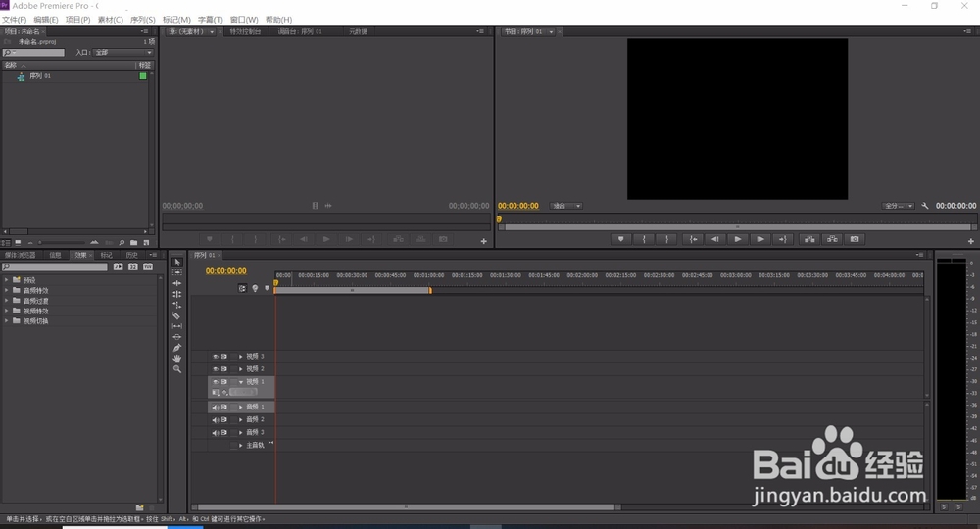Expand the Video Transitions folder
Viewport: 980px width, 529px height.
(6, 321)
